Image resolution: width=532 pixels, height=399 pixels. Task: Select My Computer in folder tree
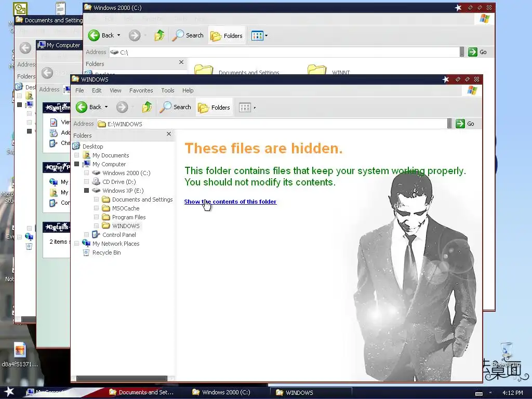[109, 164]
